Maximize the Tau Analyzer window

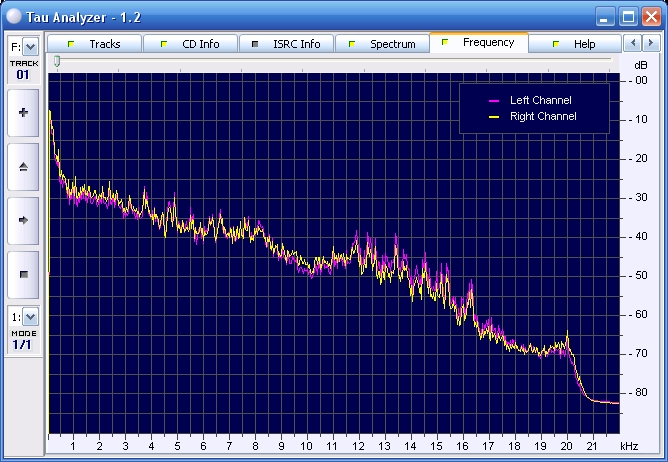[628, 16]
